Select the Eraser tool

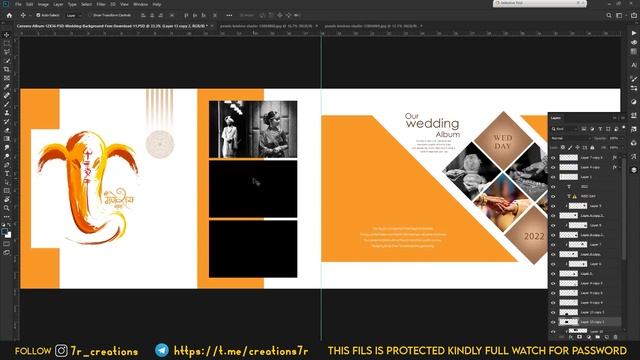pos(7,130)
